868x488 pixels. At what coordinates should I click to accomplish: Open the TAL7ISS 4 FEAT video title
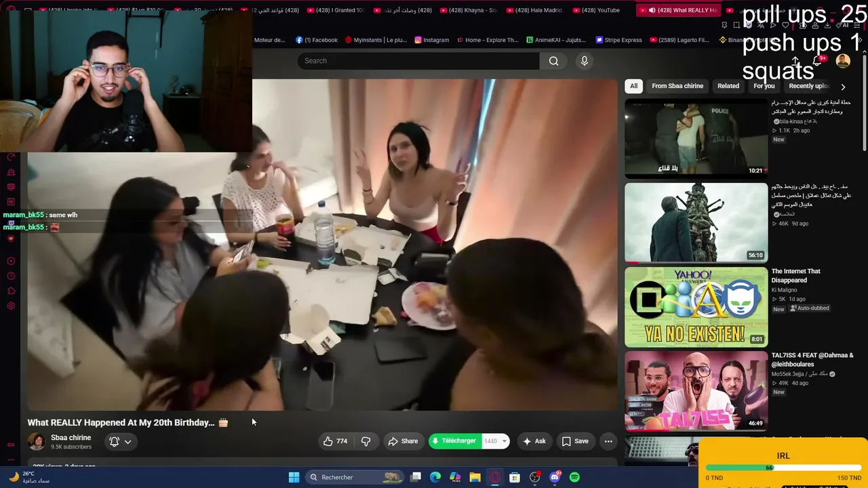click(812, 360)
